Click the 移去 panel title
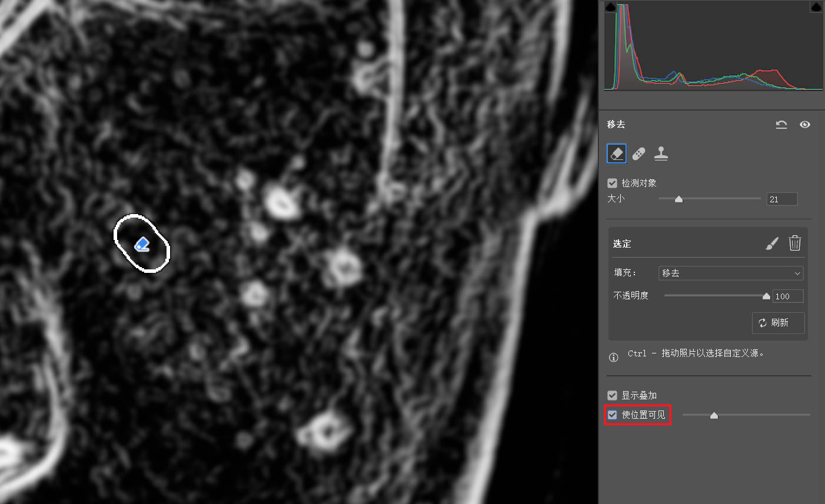Image resolution: width=825 pixels, height=504 pixels. point(616,124)
